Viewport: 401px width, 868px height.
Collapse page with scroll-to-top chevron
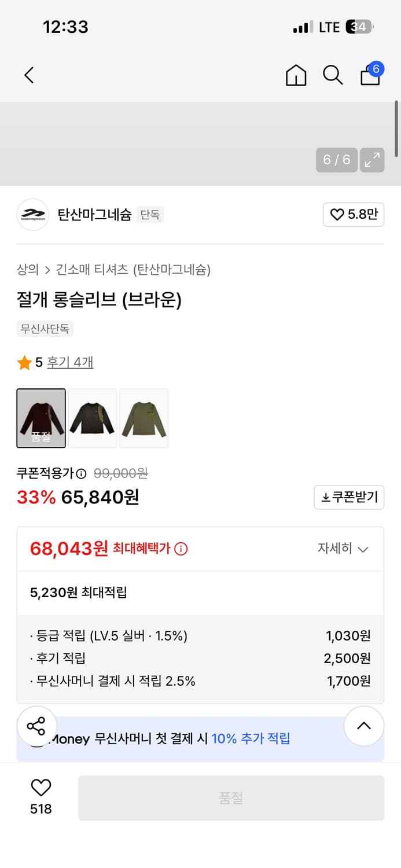click(363, 726)
